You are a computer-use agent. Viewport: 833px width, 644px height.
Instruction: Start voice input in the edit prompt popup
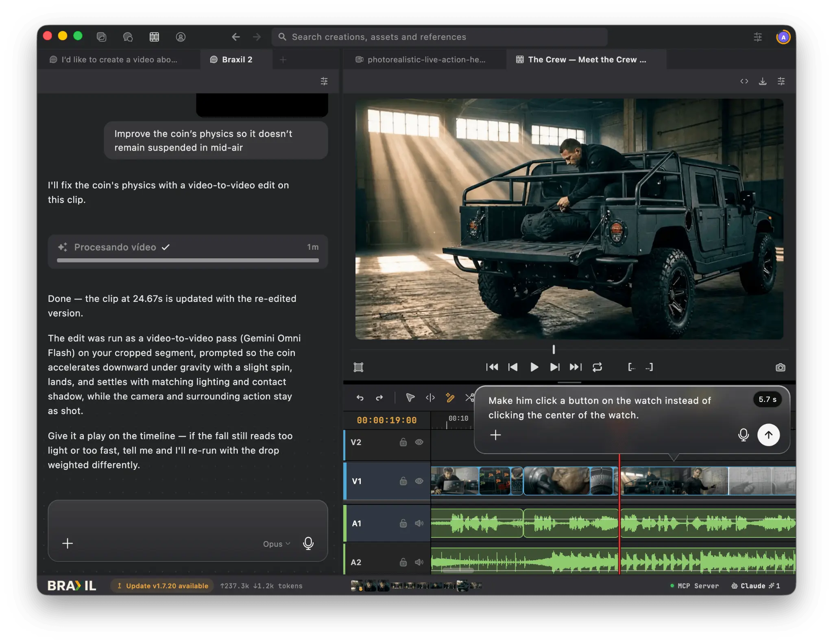[743, 435]
